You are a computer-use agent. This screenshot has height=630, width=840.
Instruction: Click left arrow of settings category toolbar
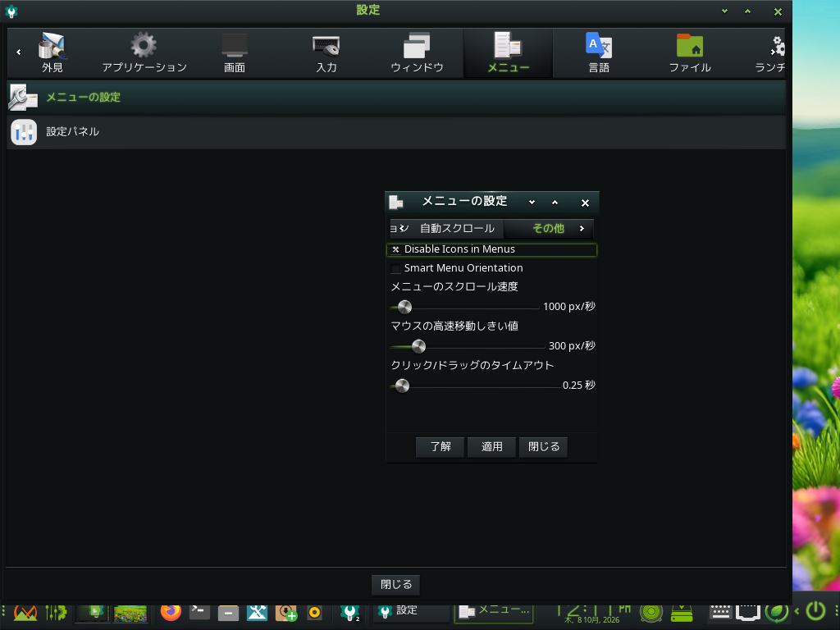click(19, 52)
